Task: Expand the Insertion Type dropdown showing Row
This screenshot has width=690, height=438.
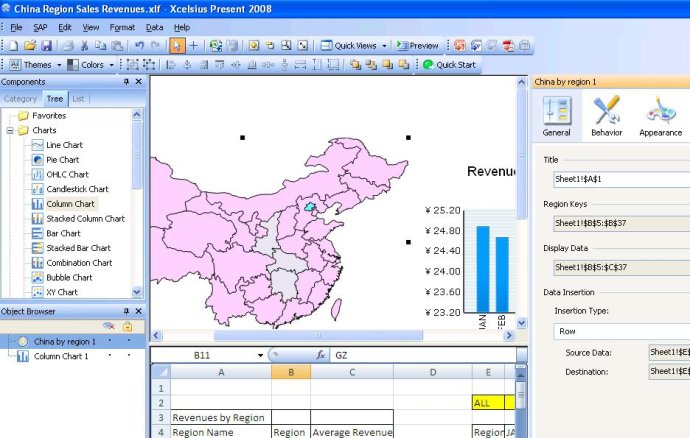Action: coord(620,330)
